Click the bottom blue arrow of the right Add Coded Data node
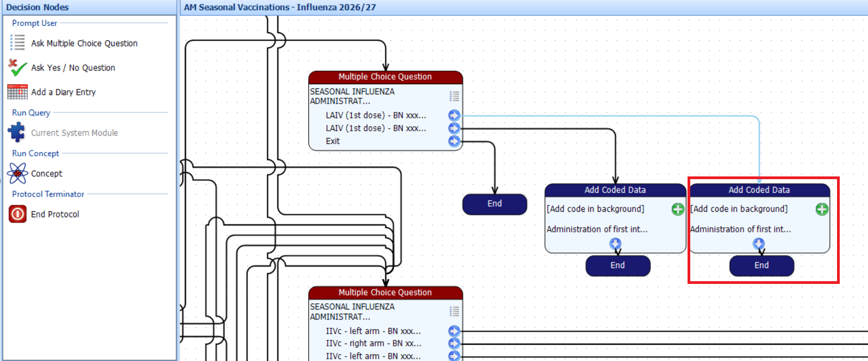Image resolution: width=868 pixels, height=361 pixels. [759, 244]
